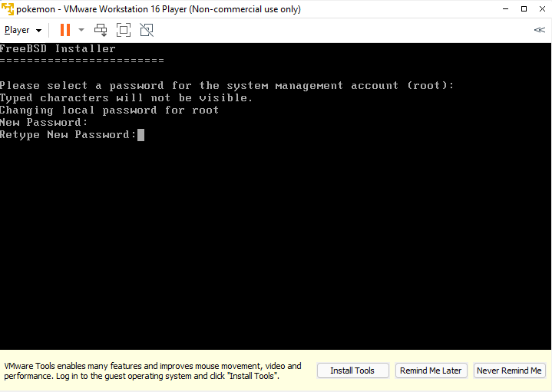Click the Install Tools button

(352, 371)
